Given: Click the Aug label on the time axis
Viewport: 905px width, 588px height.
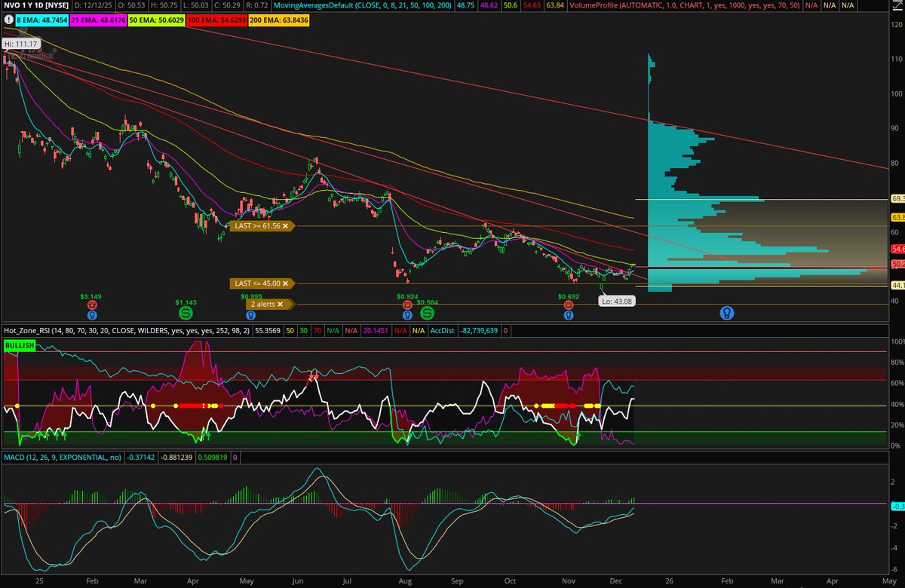Looking at the screenshot, I should click(405, 581).
